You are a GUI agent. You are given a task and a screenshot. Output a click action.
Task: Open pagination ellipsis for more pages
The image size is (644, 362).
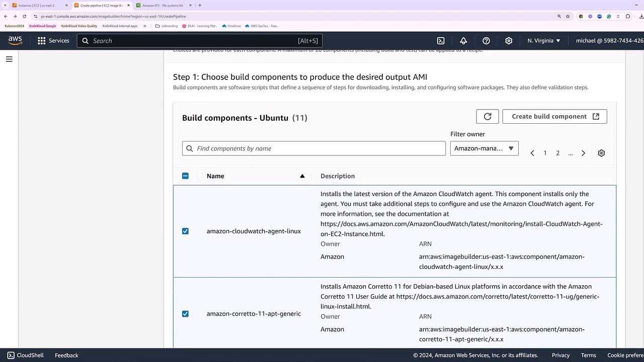[x=570, y=153]
